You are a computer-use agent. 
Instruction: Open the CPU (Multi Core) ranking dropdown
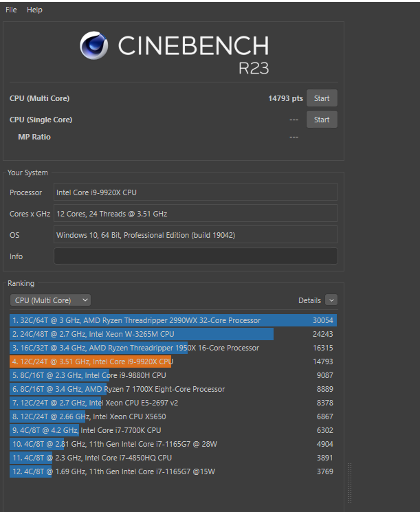(51, 300)
